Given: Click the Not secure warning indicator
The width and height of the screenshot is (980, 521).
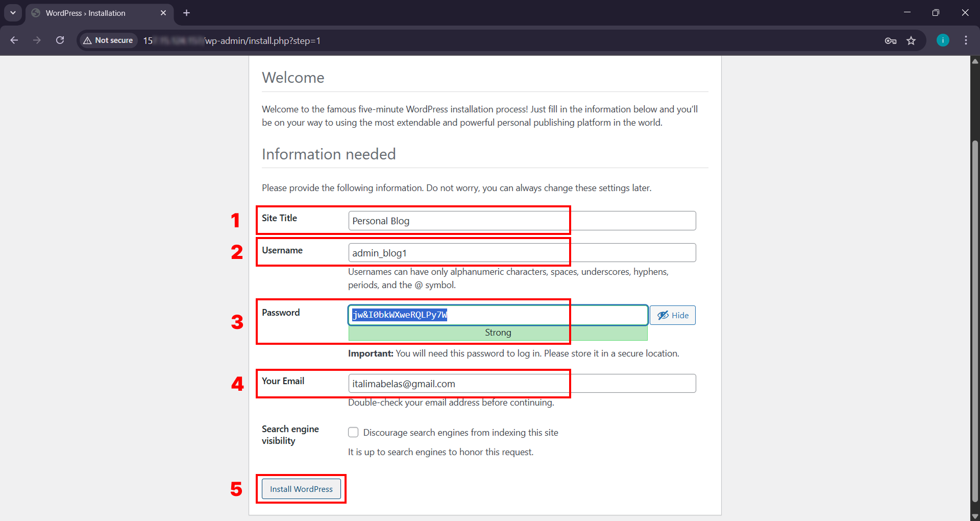Looking at the screenshot, I should click(x=108, y=40).
